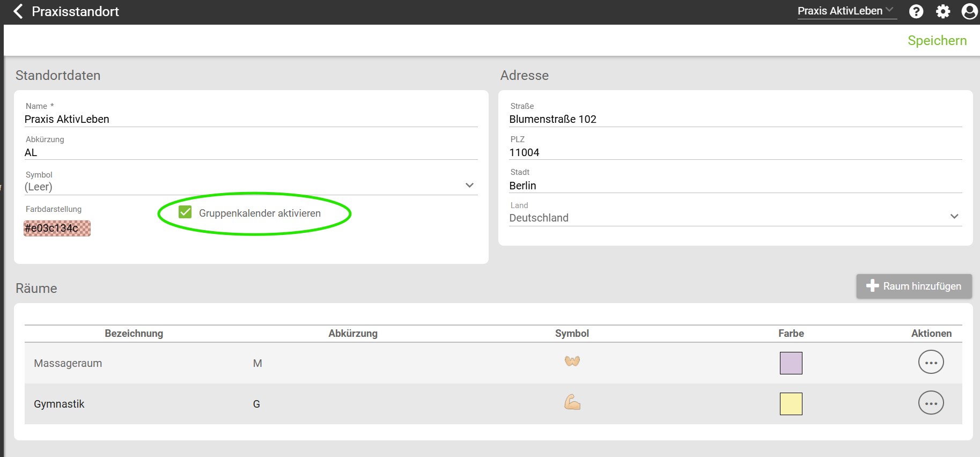Open the user account profile icon
This screenshot has width=980, height=457.
click(x=969, y=11)
